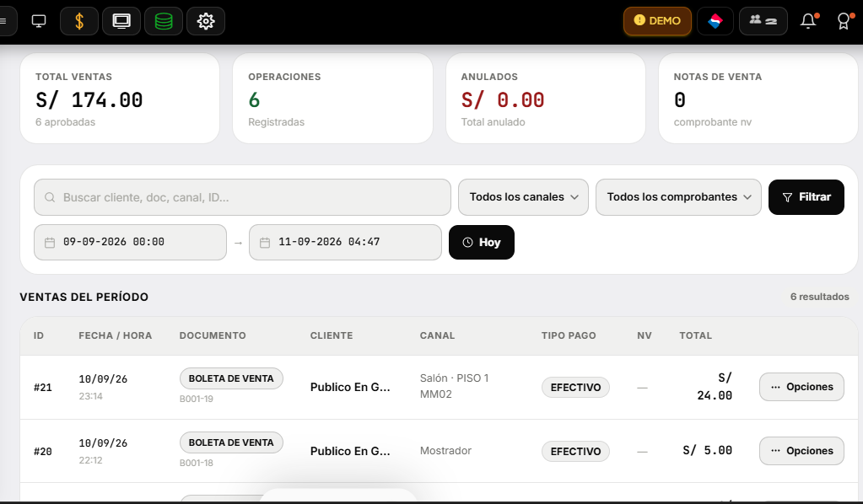This screenshot has height=504, width=863.
Task: Click the DEMO warning badge
Action: coord(657,21)
